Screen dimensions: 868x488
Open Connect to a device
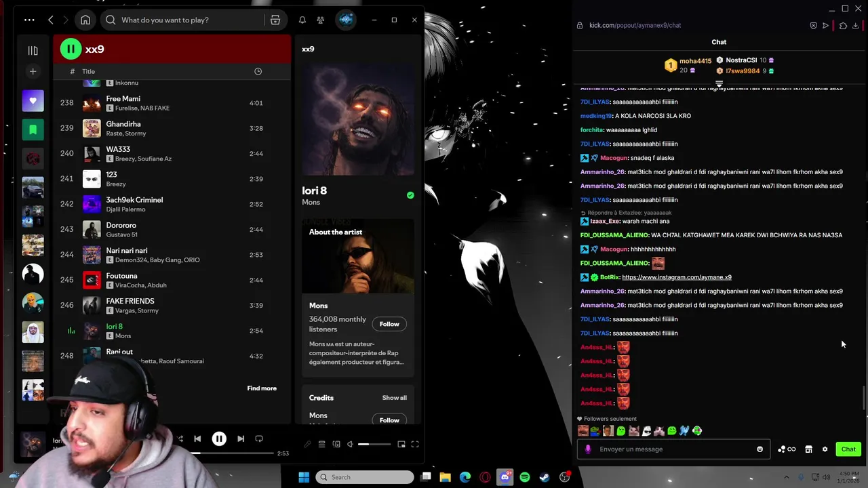336,445
